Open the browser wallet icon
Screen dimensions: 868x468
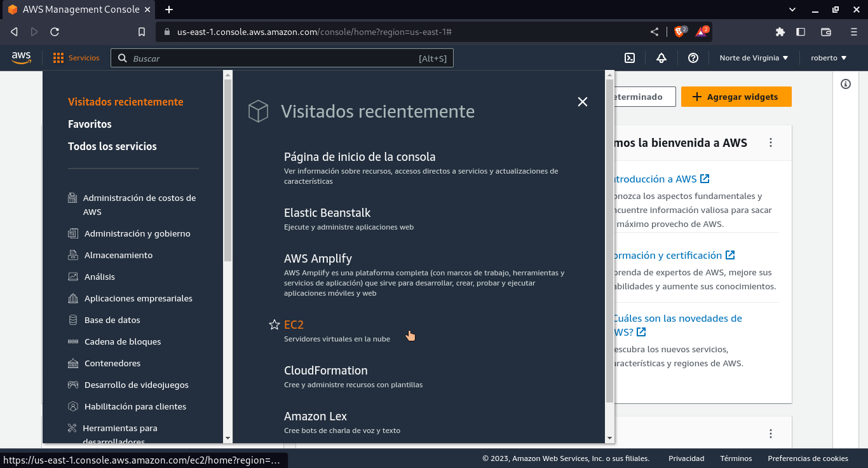pyautogui.click(x=826, y=32)
